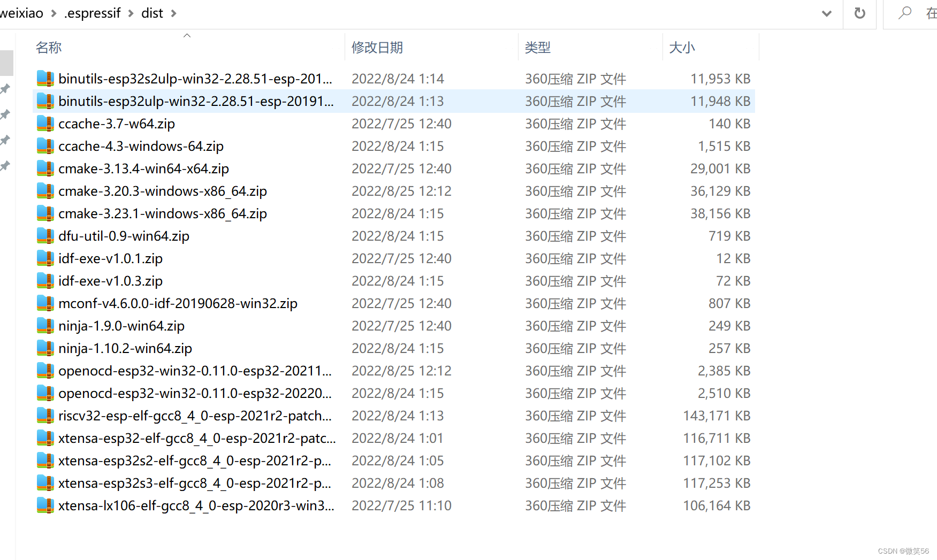Click zip icon of xtensa-lx106-elf-gcc8 file
The height and width of the screenshot is (560, 937).
[x=45, y=505]
